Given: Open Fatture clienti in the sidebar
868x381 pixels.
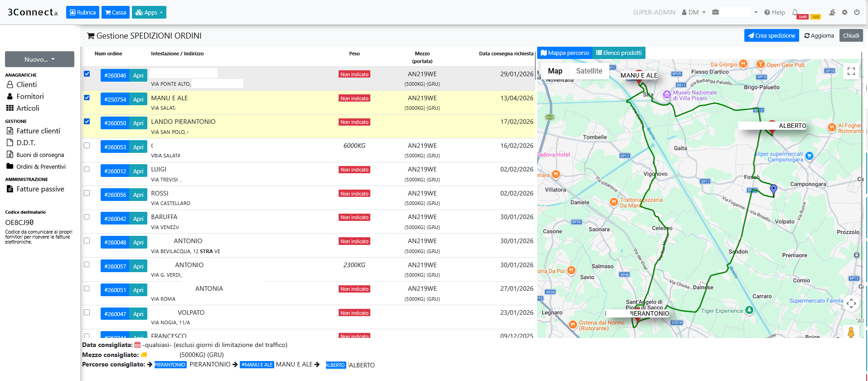Looking at the screenshot, I should point(38,131).
